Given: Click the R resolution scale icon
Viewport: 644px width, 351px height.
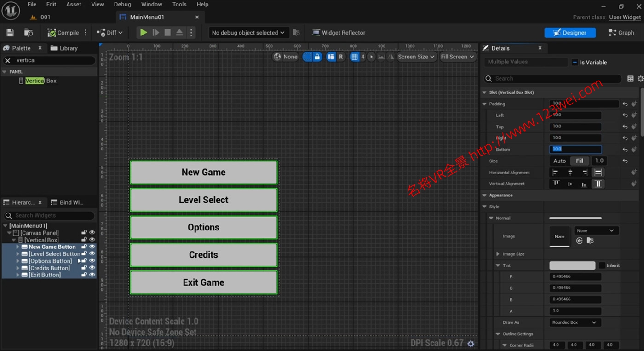Looking at the screenshot, I should [x=342, y=56].
